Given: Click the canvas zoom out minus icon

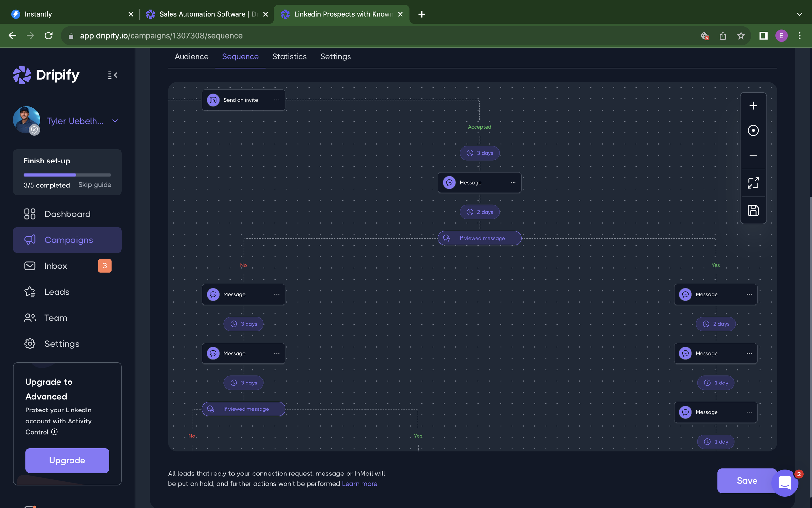Looking at the screenshot, I should point(753,155).
